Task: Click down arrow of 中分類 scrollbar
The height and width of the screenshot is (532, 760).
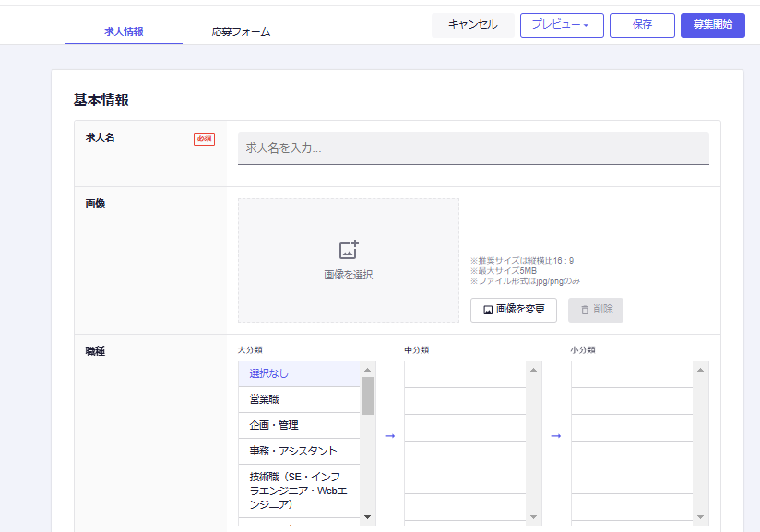Action: (534, 517)
